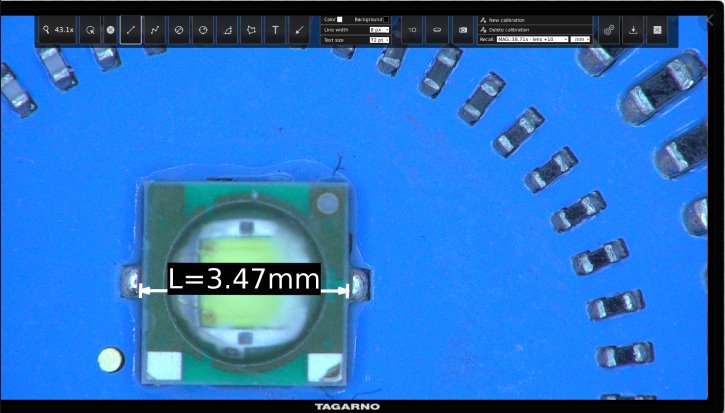This screenshot has height=413, width=725.
Task: Activate the text annotation tool
Action: [275, 31]
